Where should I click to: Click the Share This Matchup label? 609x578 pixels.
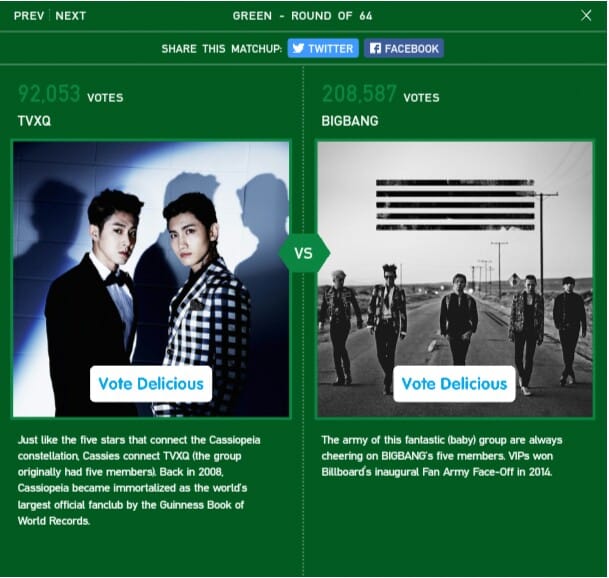pyautogui.click(x=221, y=49)
